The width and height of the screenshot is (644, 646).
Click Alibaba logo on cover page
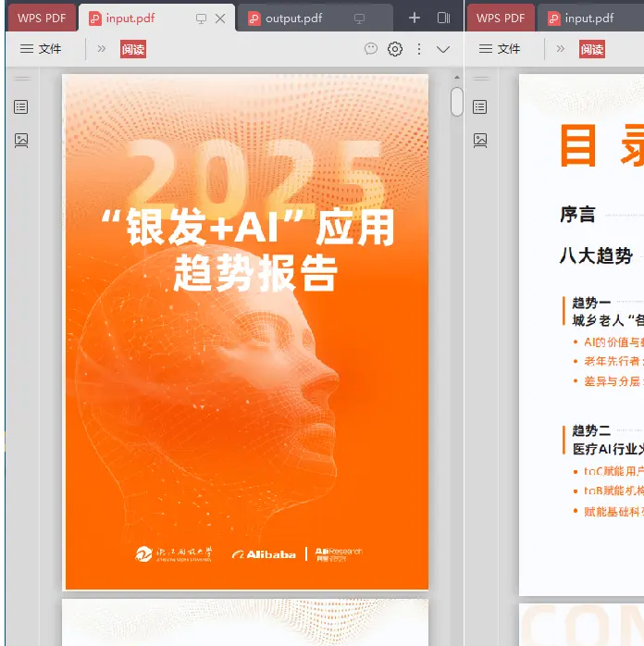tap(264, 554)
